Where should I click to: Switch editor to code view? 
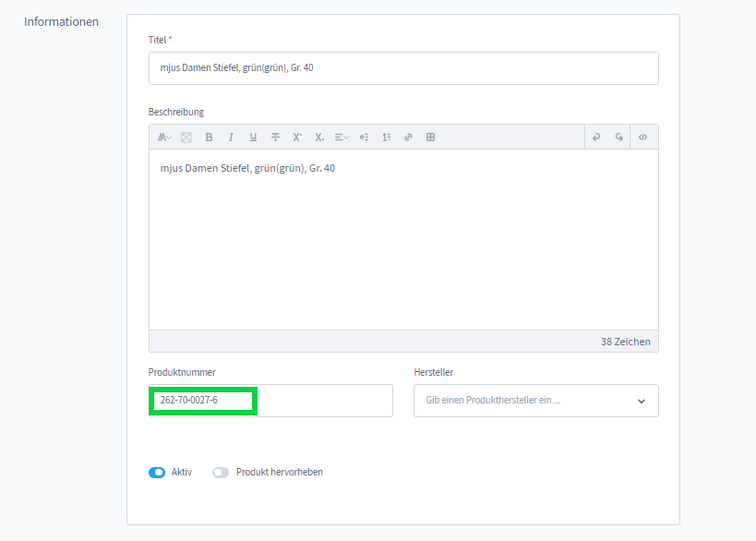pyautogui.click(x=642, y=138)
